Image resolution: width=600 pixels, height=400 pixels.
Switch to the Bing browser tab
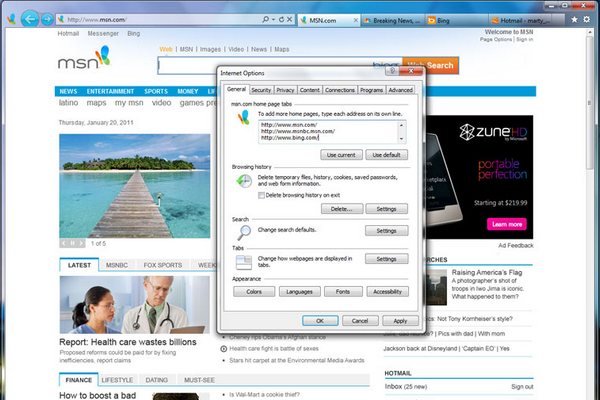[455, 21]
